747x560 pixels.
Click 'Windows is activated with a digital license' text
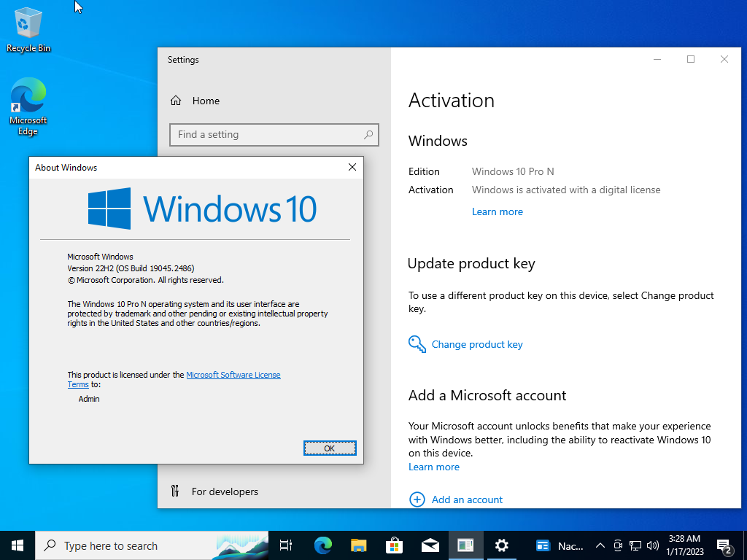(x=566, y=190)
